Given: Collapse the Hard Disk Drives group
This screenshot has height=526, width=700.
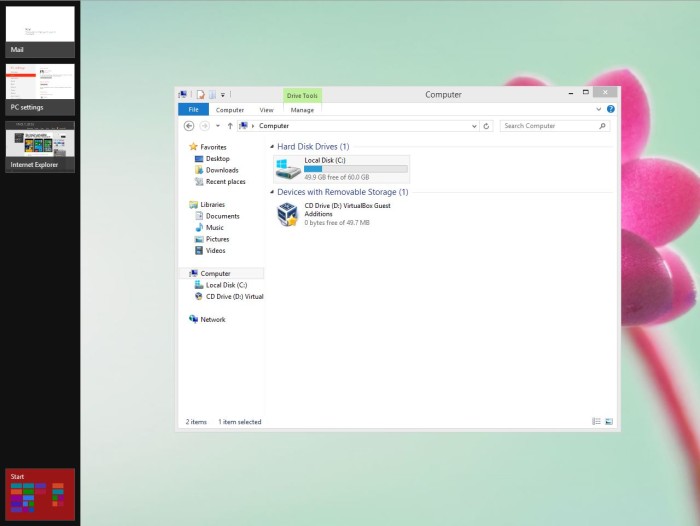Looking at the screenshot, I should tap(272, 146).
